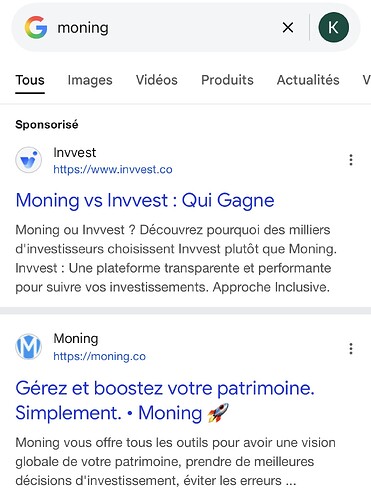The width and height of the screenshot is (371, 500).
Task: Clear the search with X icon
Action: [x=288, y=27]
